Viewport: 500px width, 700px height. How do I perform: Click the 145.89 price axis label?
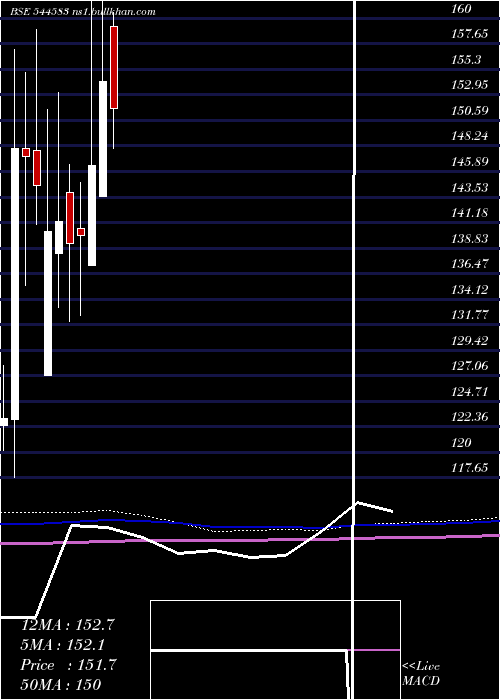click(470, 162)
